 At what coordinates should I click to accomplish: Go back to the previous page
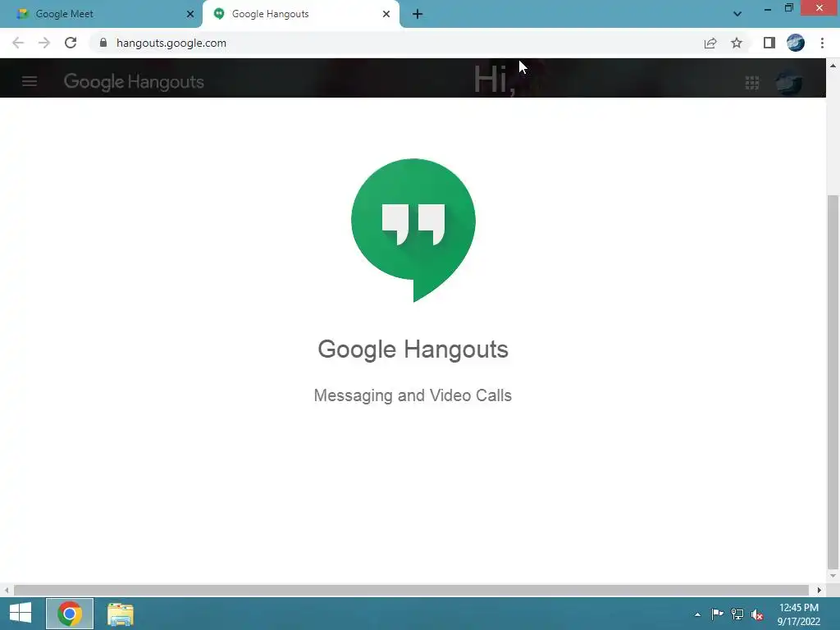click(x=18, y=43)
